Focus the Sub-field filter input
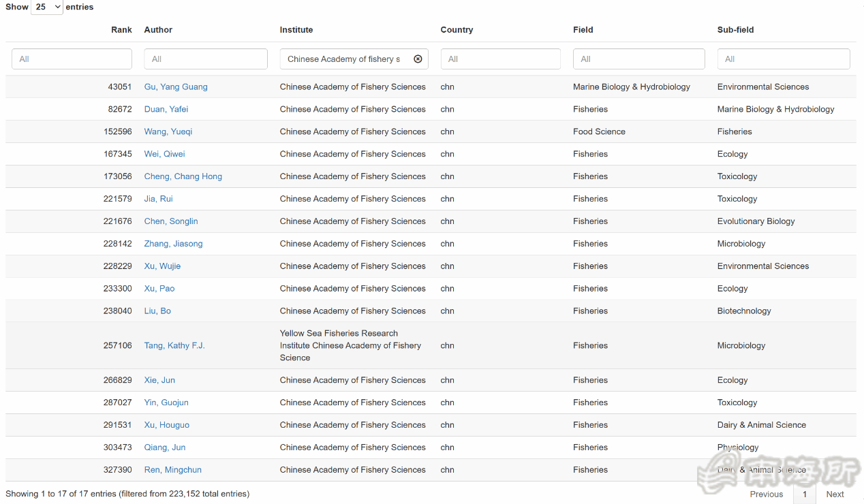This screenshot has width=864, height=504. [x=783, y=59]
